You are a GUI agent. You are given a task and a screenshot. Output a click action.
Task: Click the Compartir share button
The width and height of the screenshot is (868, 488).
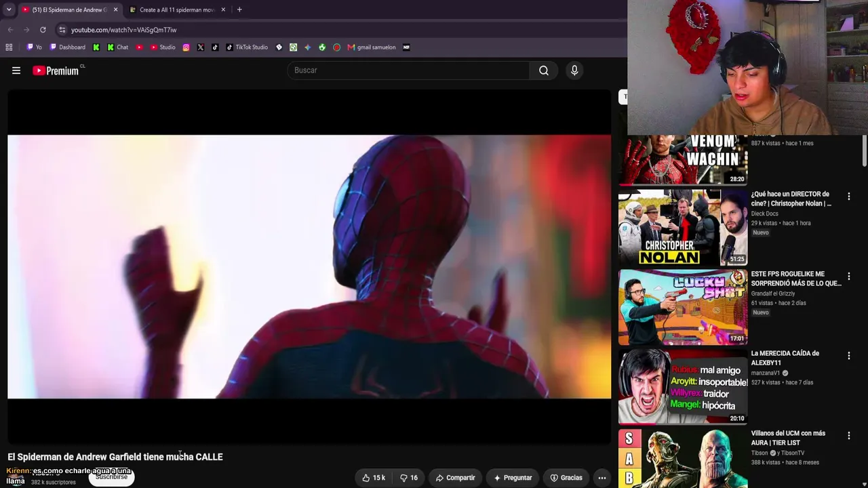tap(455, 478)
